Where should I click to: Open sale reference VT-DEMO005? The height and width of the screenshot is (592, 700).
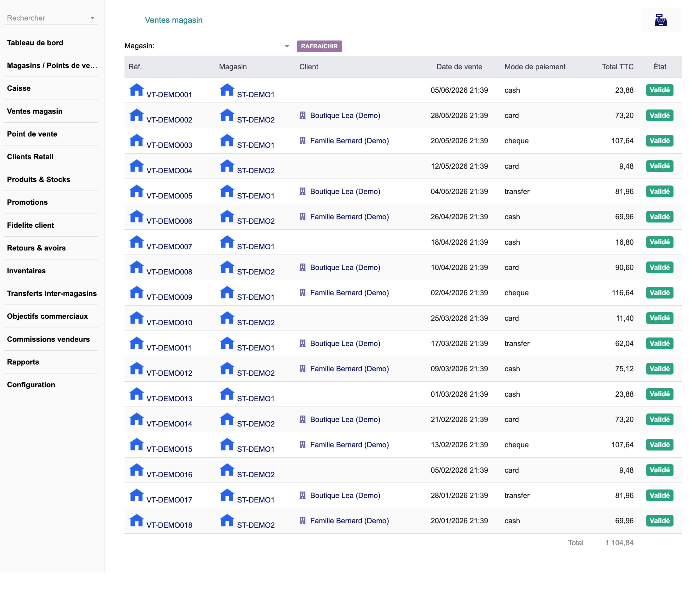pyautogui.click(x=169, y=196)
